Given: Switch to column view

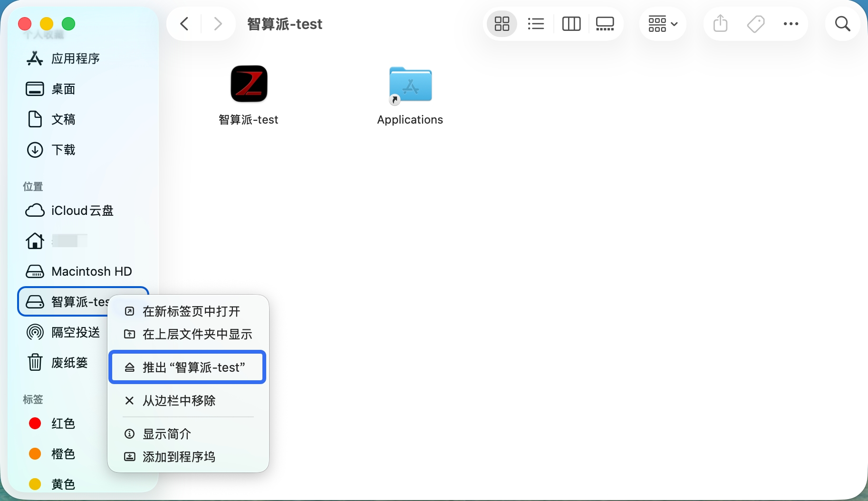Looking at the screenshot, I should click(x=571, y=24).
